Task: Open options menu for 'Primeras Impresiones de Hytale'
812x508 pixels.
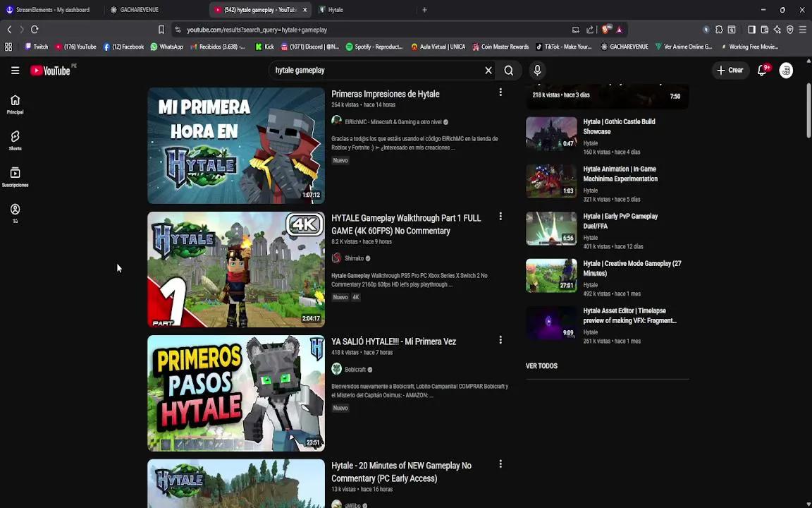Action: click(x=500, y=92)
